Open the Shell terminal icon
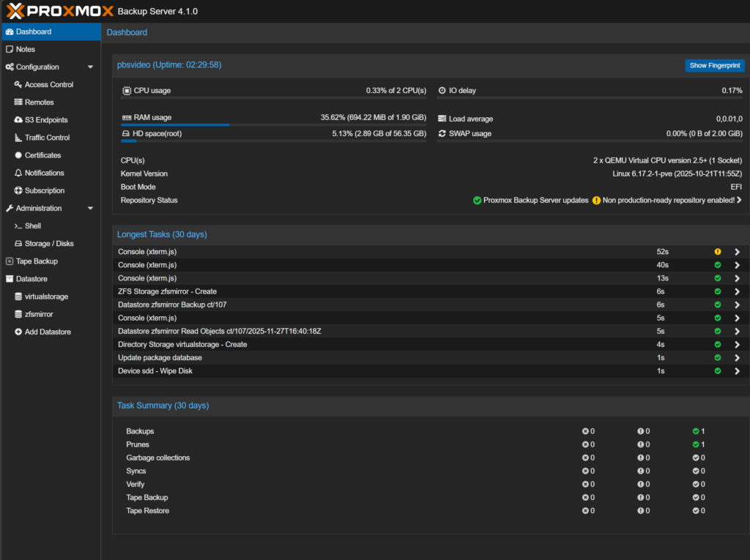Viewport: 750px width, 560px height. tap(17, 225)
